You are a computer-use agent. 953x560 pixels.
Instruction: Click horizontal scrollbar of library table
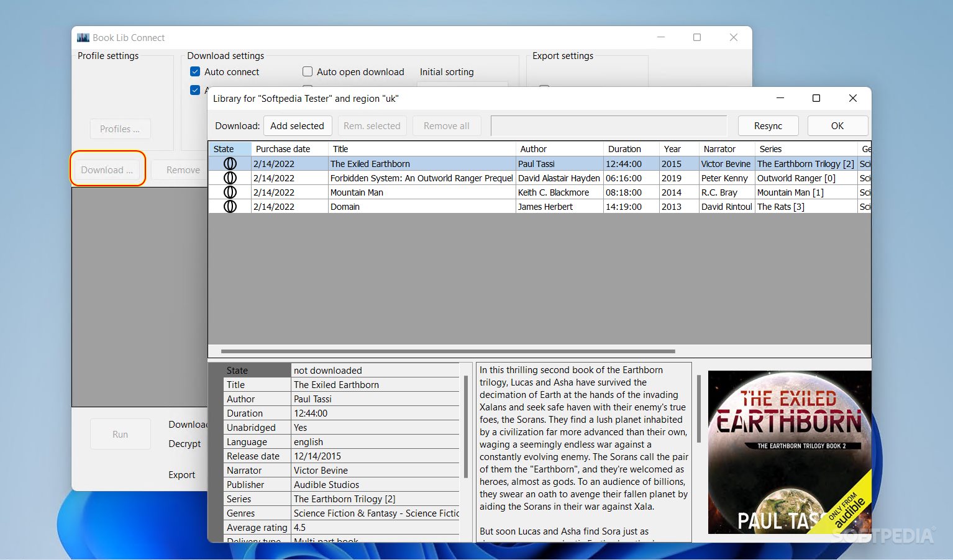[x=447, y=351]
